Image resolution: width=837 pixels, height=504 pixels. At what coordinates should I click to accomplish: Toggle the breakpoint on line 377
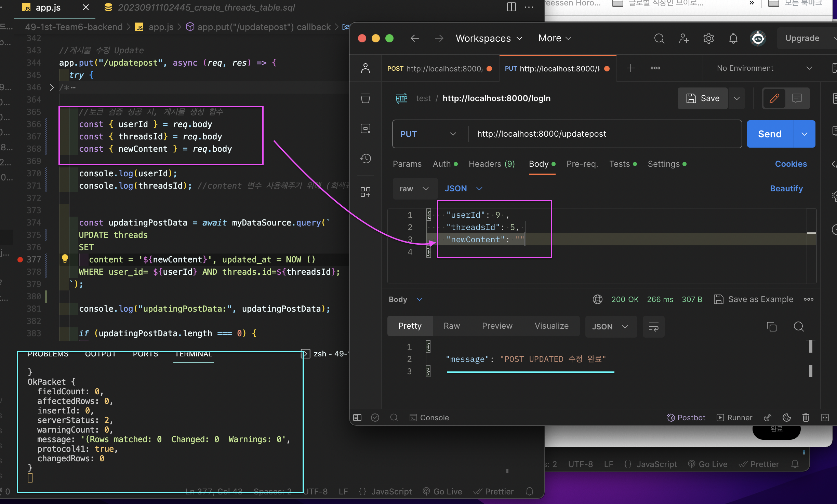20,260
